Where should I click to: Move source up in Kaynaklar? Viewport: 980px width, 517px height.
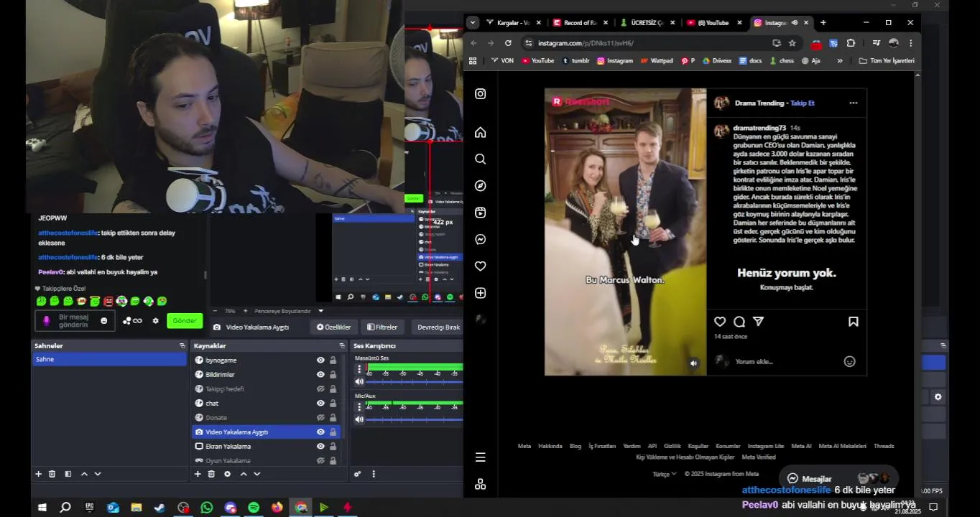click(x=244, y=474)
